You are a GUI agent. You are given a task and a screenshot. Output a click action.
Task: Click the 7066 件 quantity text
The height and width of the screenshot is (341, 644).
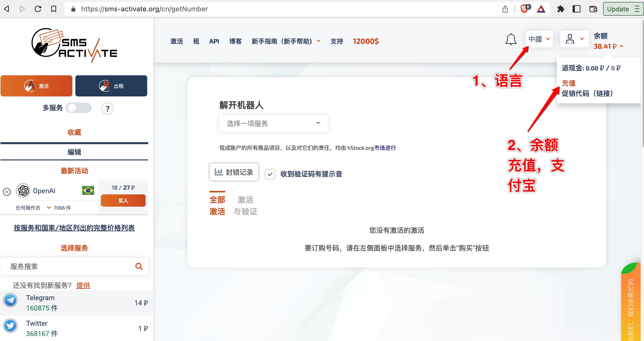(x=62, y=208)
